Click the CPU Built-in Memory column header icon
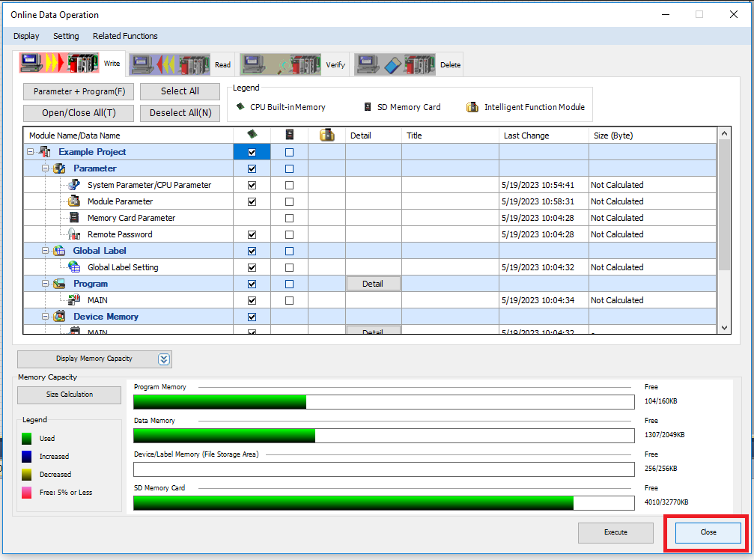 coord(252,135)
